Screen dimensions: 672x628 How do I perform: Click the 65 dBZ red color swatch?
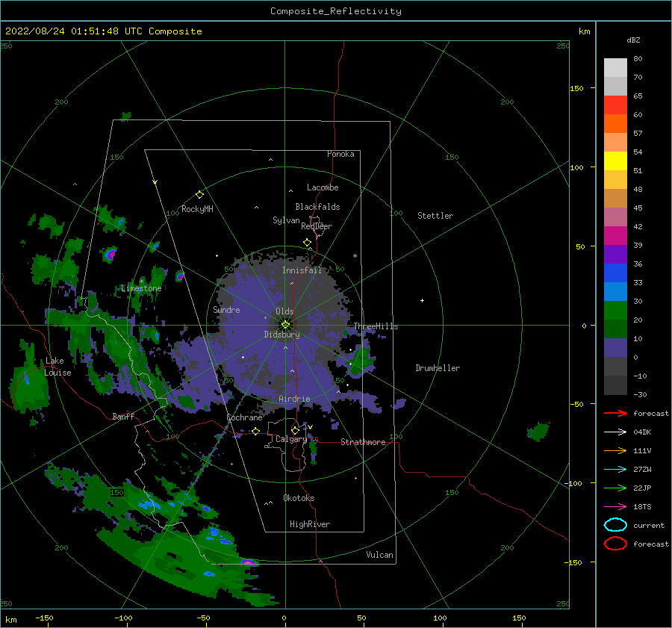pyautogui.click(x=615, y=105)
